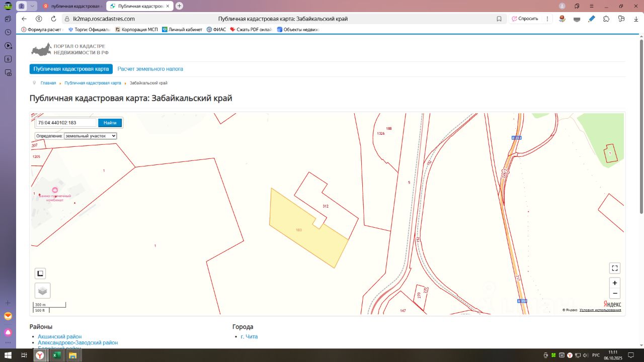Switch keyboard language via РУС indicator
This screenshot has width=644, height=362.
pyautogui.click(x=596, y=355)
